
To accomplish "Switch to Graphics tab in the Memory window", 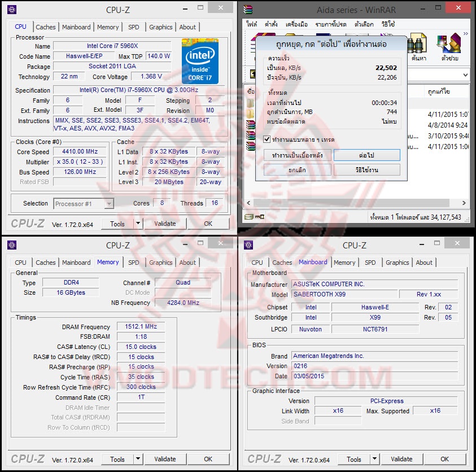I will (x=160, y=263).
